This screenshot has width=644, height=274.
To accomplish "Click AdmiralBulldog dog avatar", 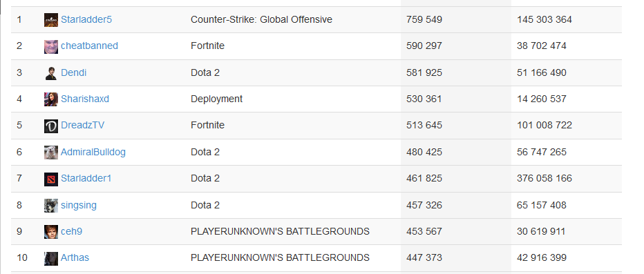I will click(51, 152).
